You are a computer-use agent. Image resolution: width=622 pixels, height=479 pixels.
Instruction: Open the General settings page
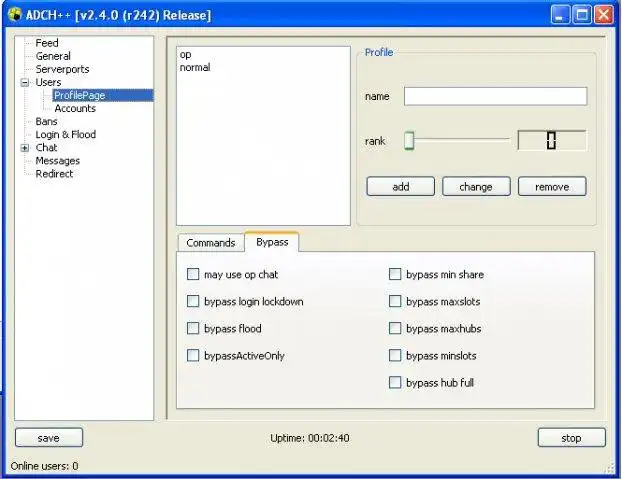[x=53, y=56]
